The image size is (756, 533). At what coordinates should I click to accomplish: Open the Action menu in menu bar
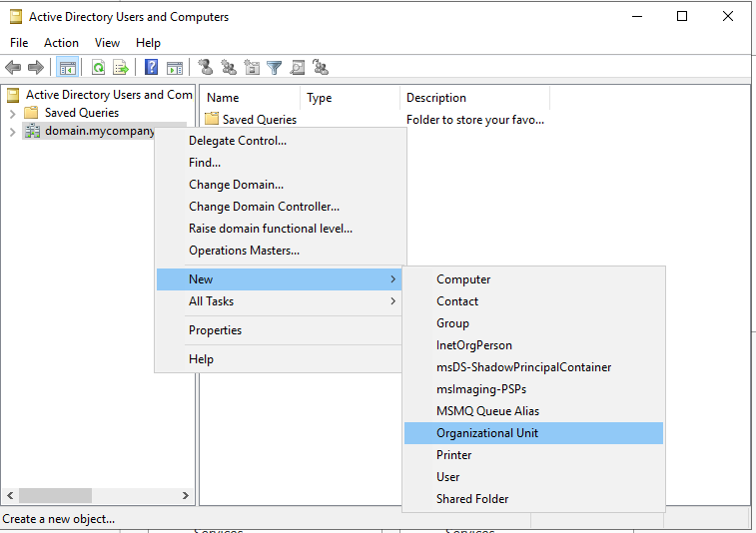pos(61,43)
